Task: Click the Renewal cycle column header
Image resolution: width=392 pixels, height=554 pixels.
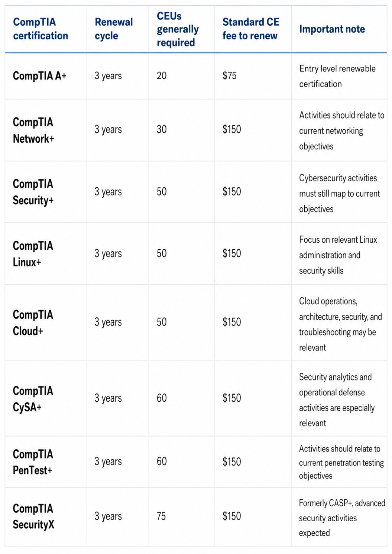Action: (x=114, y=29)
